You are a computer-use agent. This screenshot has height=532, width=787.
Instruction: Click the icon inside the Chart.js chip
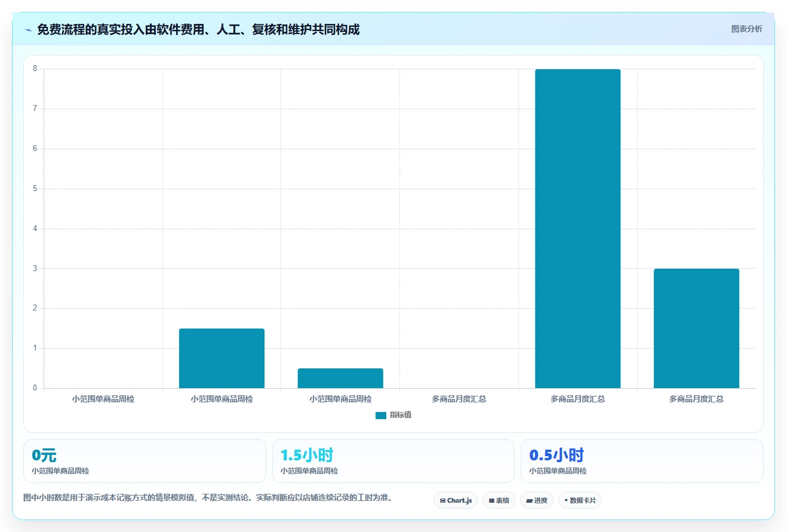(x=442, y=501)
